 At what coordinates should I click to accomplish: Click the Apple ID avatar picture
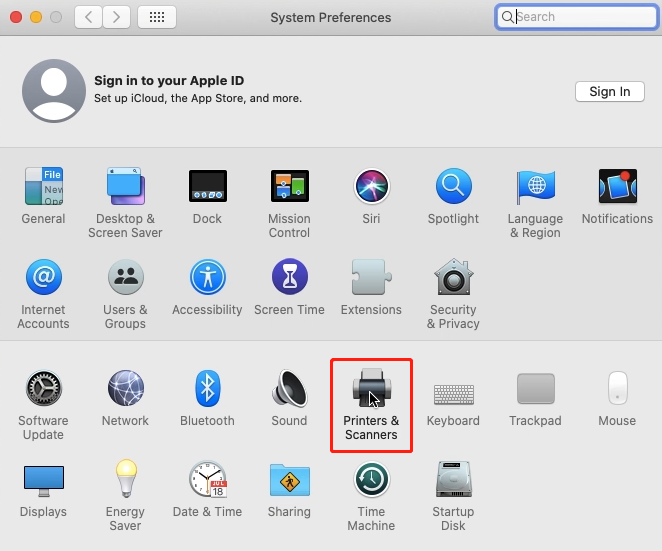pyautogui.click(x=54, y=91)
